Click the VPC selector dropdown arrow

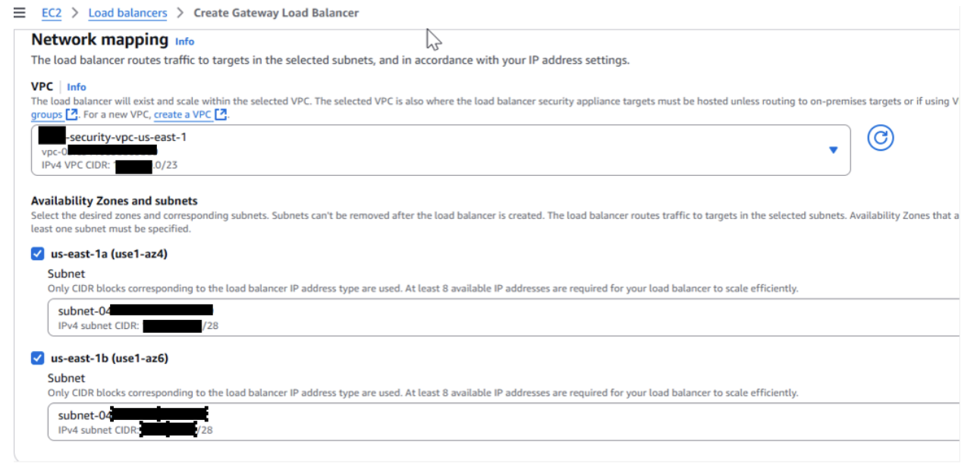click(833, 150)
